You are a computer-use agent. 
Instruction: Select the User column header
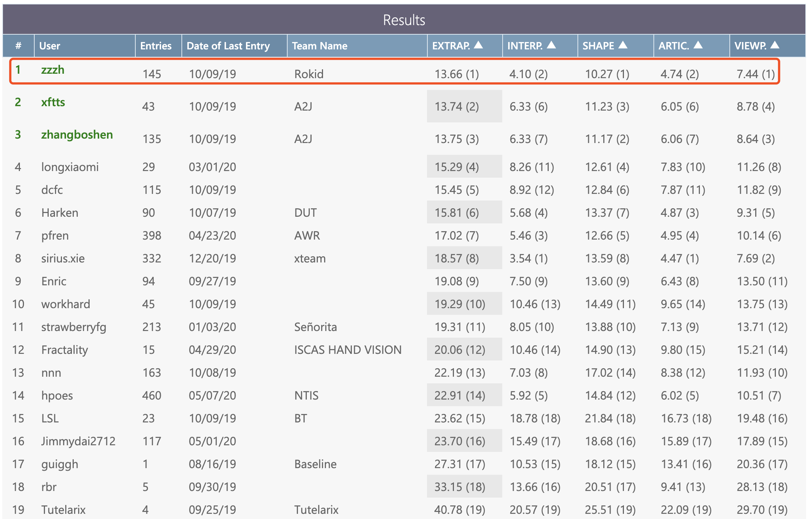50,46
